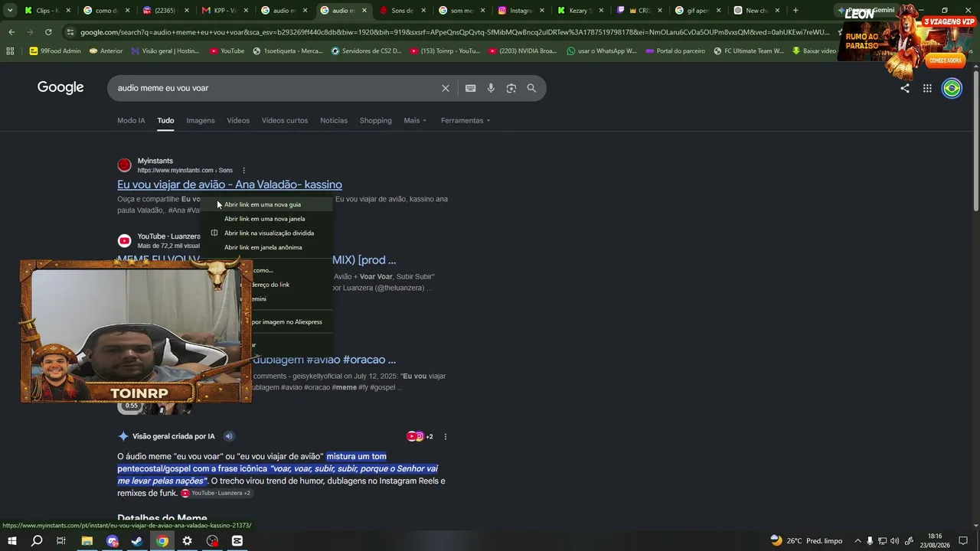
Task: Search by image with the Lens icon
Action: tap(511, 88)
